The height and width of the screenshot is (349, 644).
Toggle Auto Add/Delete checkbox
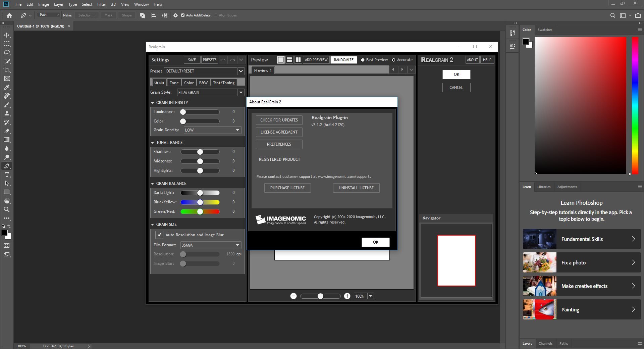click(183, 15)
